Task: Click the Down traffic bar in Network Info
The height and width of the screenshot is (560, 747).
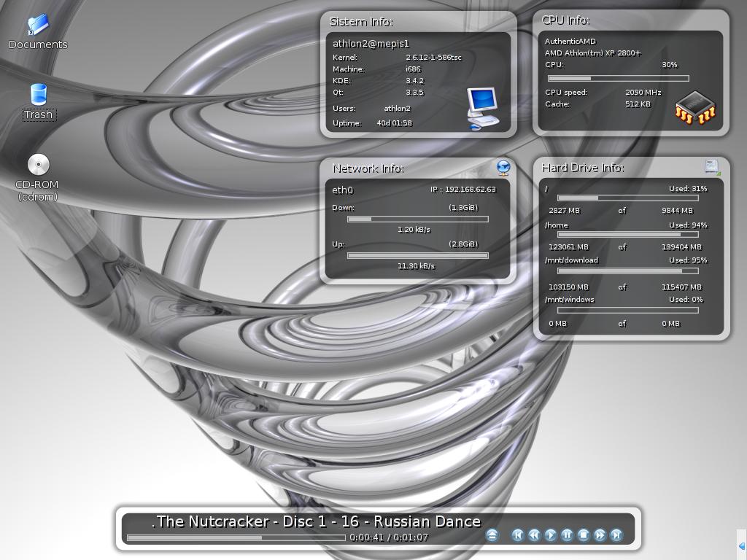Action: (418, 219)
